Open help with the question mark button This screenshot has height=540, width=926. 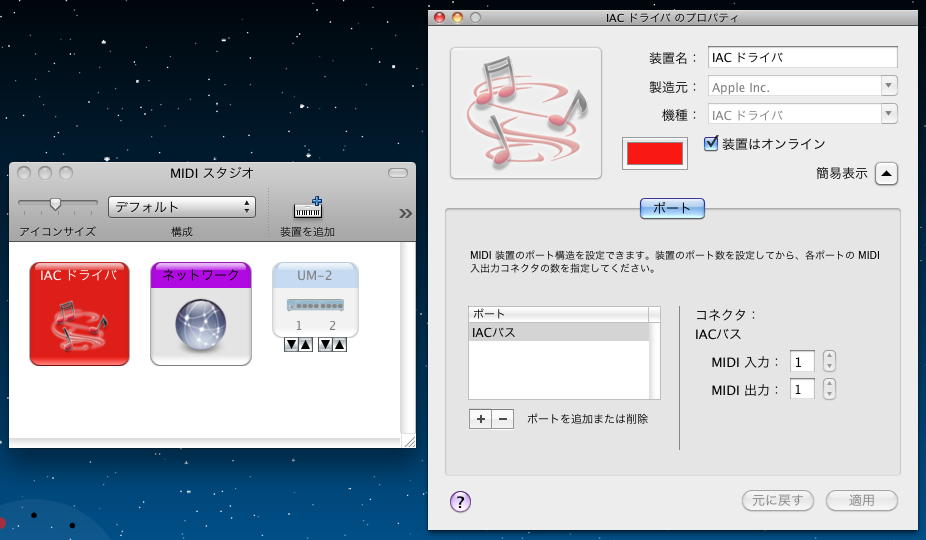[x=460, y=502]
